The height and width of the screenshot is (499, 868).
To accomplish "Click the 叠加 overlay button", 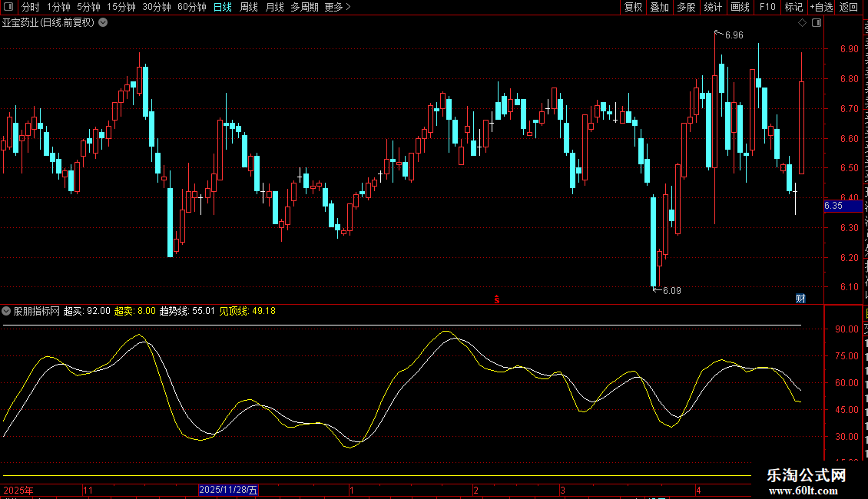I will [659, 7].
